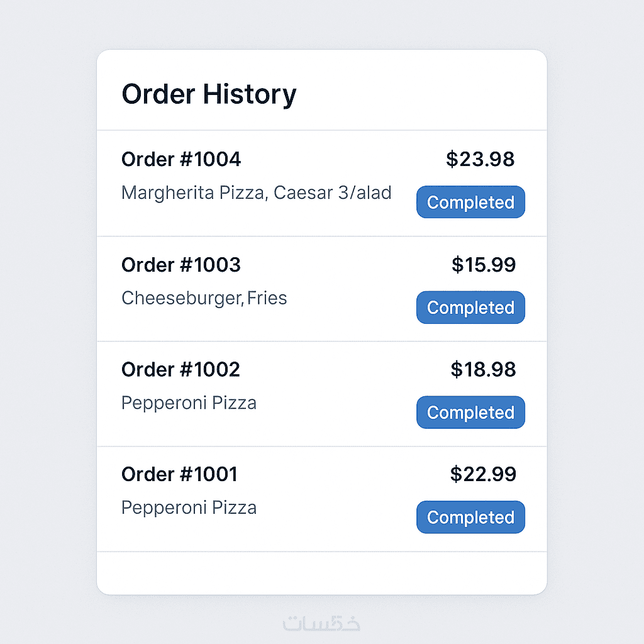Click Completed badge for Order #1003
Viewport: 644px width, 644px height.
[x=470, y=308]
